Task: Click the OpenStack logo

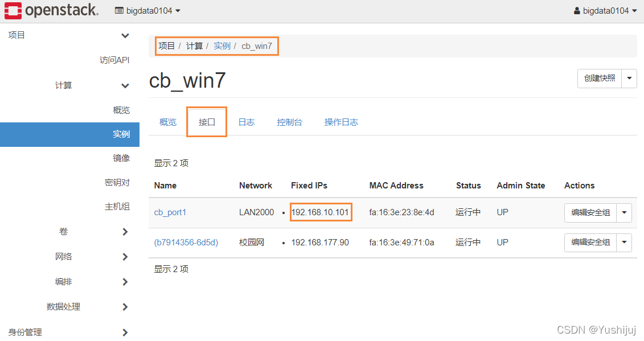Action: pos(51,11)
